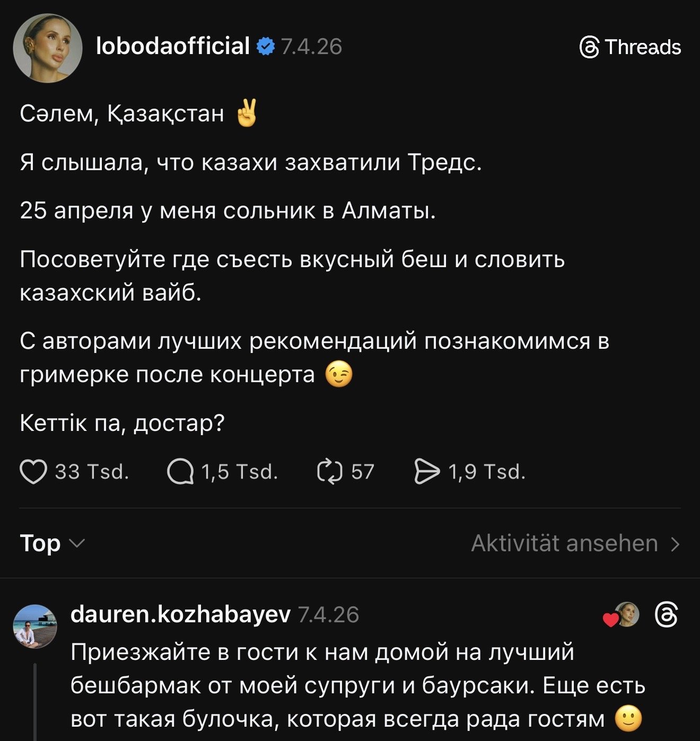
Task: View dauren.kozhabayev's profile picture
Action: 34,627
